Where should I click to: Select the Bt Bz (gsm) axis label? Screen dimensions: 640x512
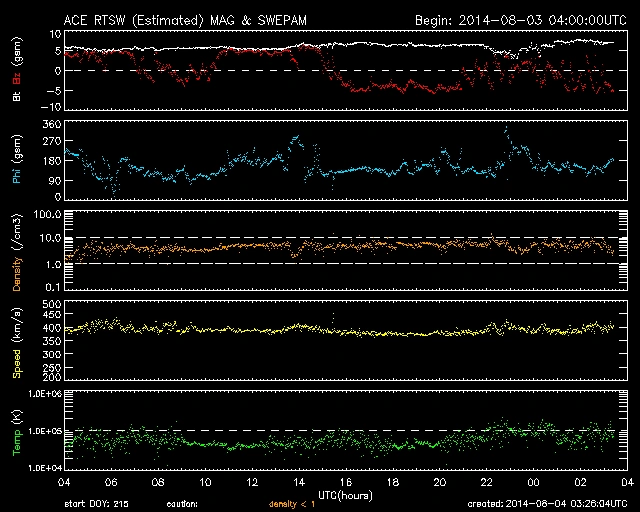tap(19, 71)
